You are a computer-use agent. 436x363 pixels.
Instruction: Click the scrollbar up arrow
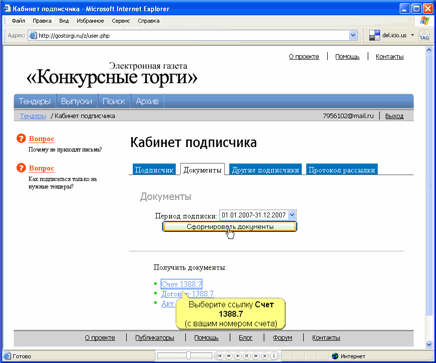point(429,50)
